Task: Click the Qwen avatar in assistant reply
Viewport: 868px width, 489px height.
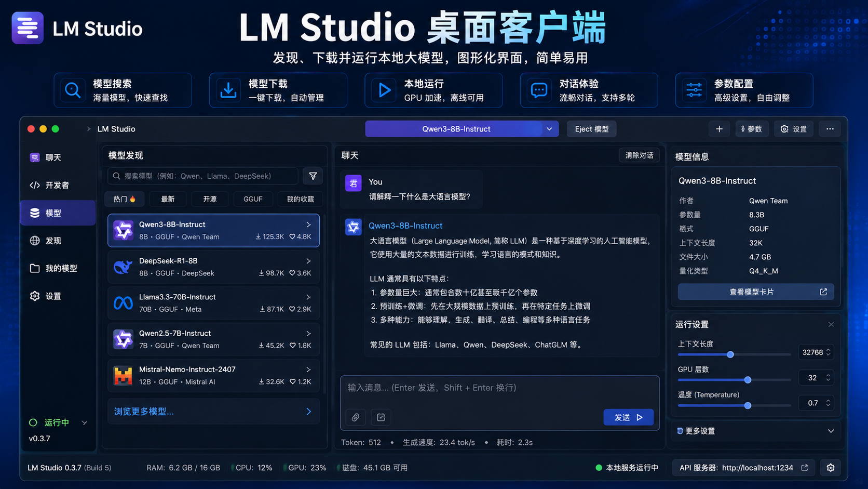Action: [x=354, y=227]
